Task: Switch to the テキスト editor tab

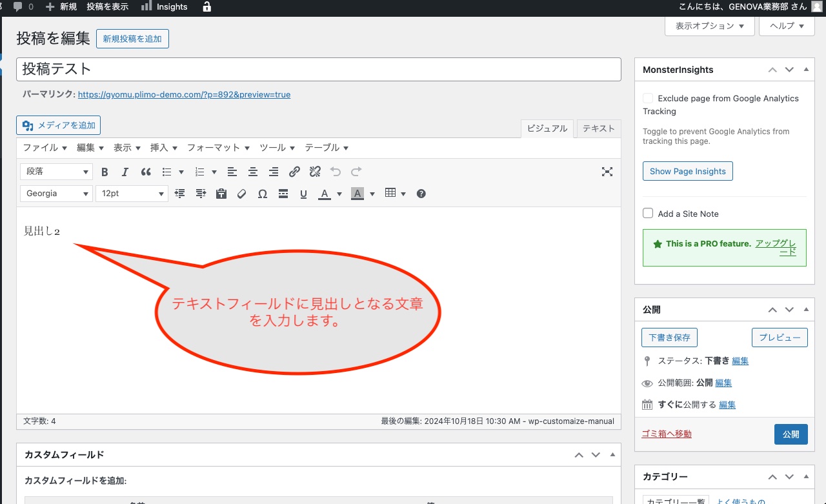Action: 598,128
